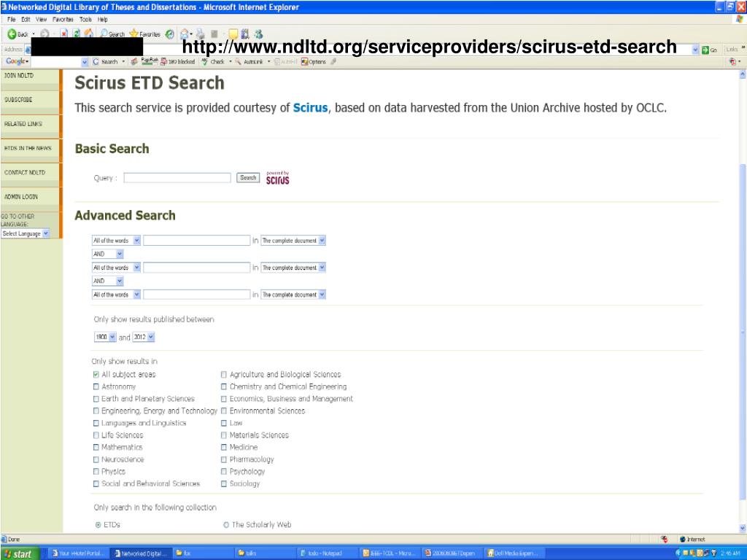The width and height of the screenshot is (747, 560).
Task: Click Google toolbar Search button
Action: [x=105, y=61]
